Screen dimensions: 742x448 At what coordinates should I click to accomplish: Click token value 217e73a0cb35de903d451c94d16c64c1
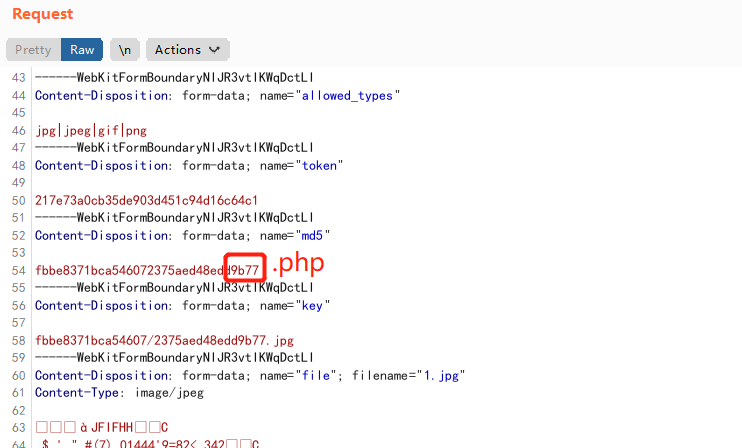tap(146, 201)
